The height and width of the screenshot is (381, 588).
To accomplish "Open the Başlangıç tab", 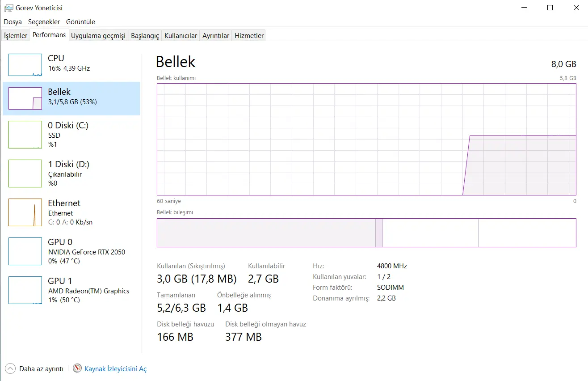I will click(x=145, y=36).
